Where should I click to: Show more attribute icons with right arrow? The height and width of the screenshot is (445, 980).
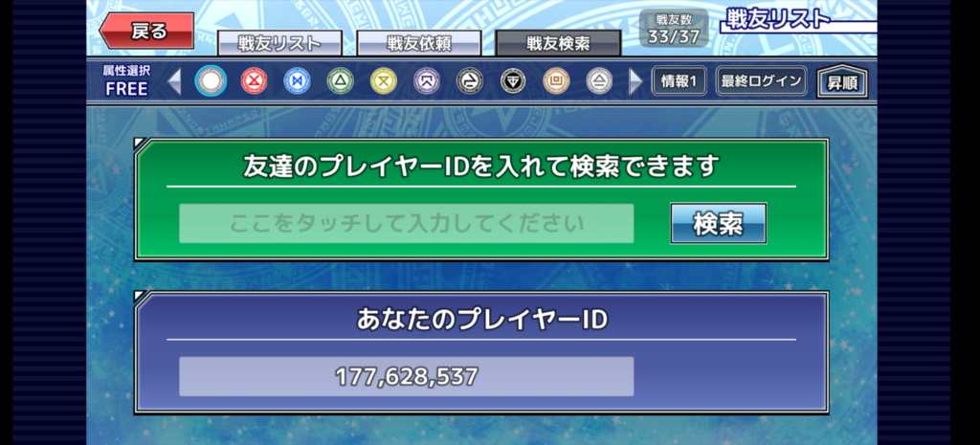[635, 82]
